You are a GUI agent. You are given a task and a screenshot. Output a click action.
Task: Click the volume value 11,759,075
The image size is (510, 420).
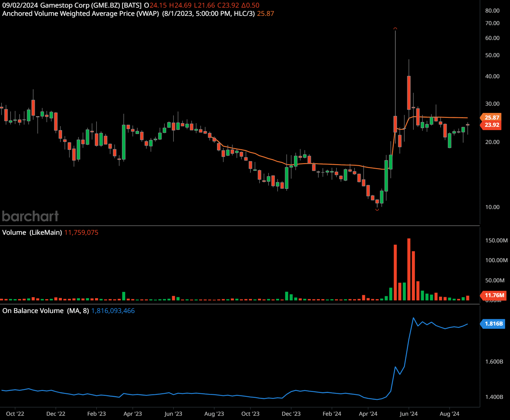pos(81,232)
